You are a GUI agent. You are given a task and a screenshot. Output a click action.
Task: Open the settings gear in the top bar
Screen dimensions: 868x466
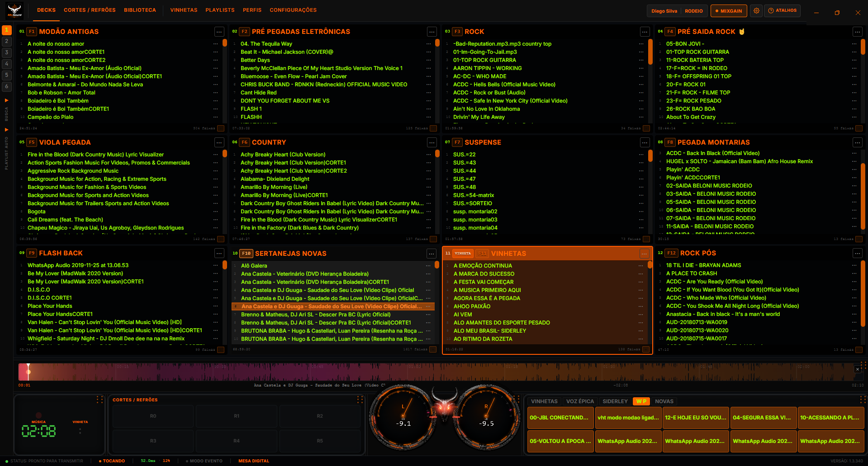756,11
